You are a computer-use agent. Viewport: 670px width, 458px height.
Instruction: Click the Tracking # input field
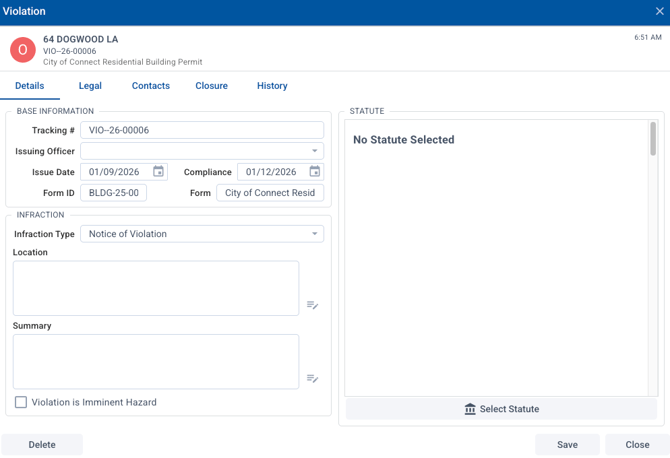[x=202, y=130]
